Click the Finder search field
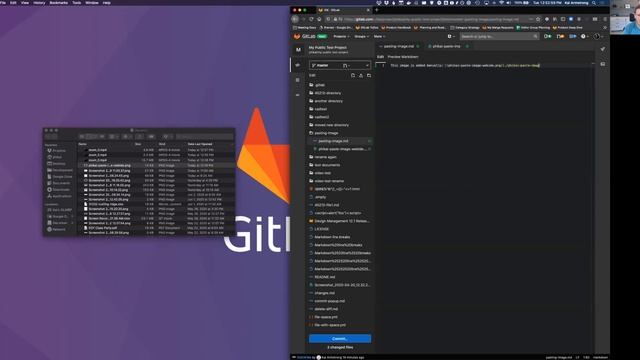Screen dimensions: 640x360 (204, 136)
